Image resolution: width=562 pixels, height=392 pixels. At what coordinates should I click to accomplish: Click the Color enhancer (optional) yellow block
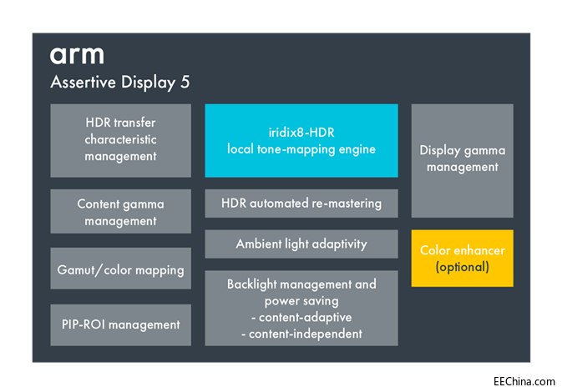click(463, 258)
